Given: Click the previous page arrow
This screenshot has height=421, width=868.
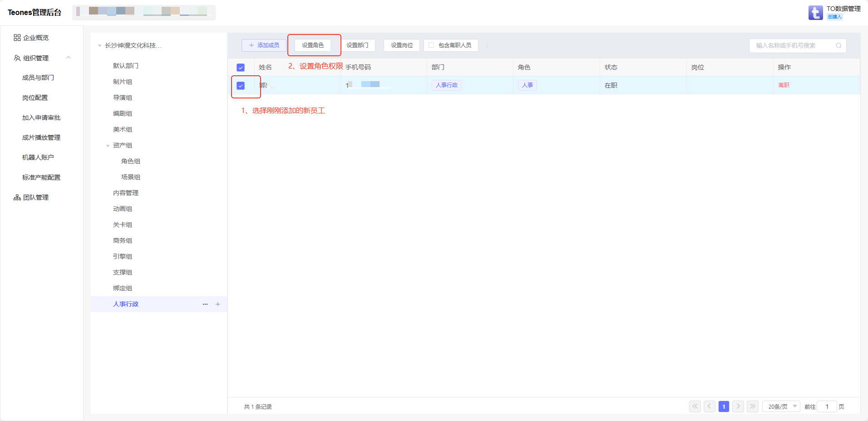Looking at the screenshot, I should (710, 406).
